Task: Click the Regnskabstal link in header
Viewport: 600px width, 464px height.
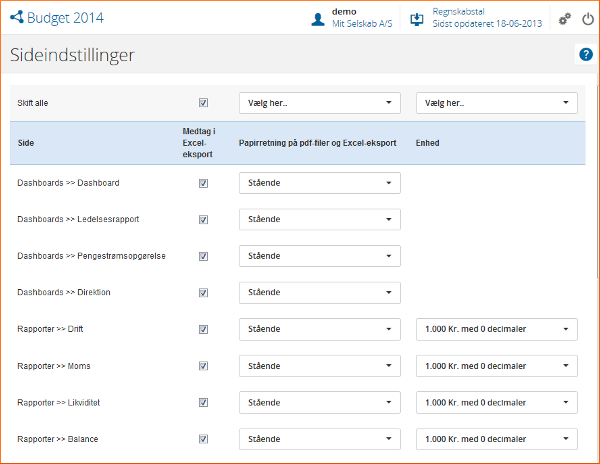Action: click(459, 11)
